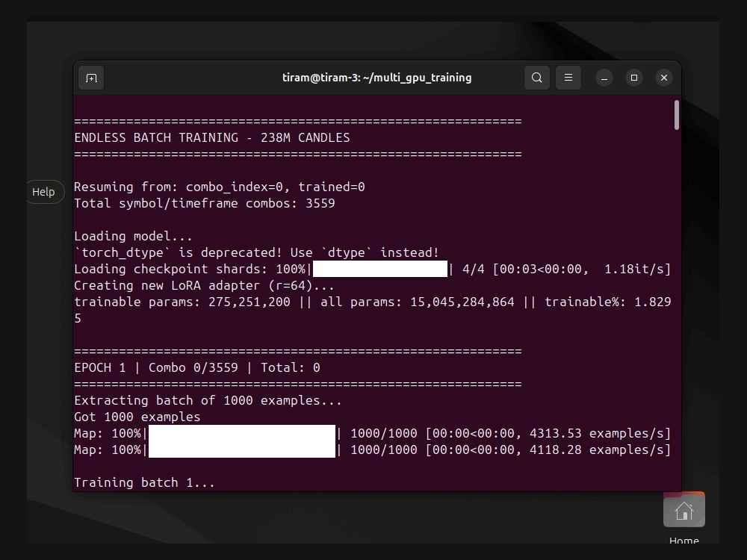This screenshot has height=560, width=747.
Task: Open the terminal hamburger menu
Action: (568, 78)
